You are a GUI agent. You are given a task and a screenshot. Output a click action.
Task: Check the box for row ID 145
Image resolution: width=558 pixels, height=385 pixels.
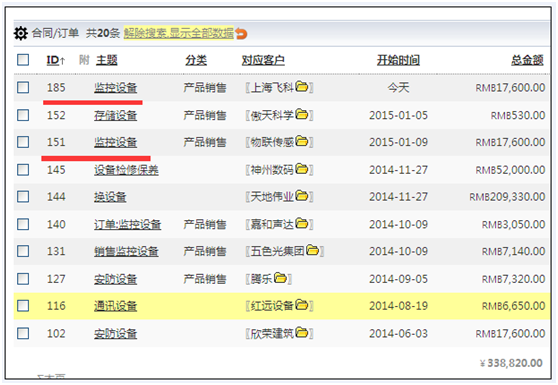click(23, 170)
